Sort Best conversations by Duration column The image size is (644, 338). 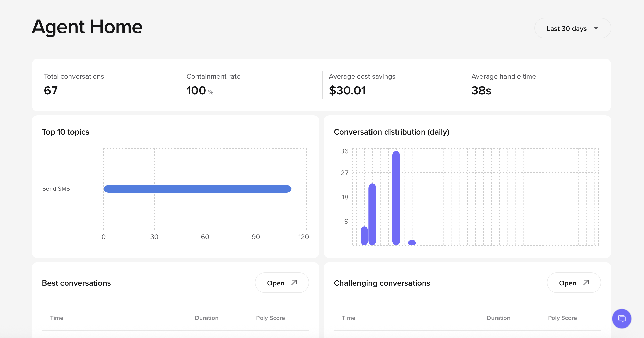tap(206, 318)
